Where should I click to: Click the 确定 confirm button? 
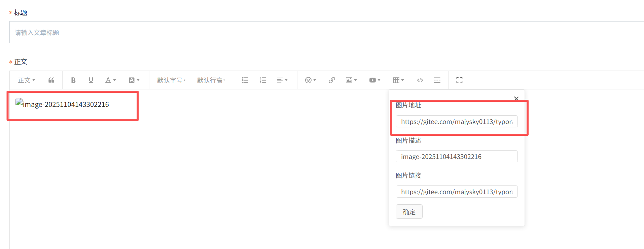pyautogui.click(x=409, y=212)
